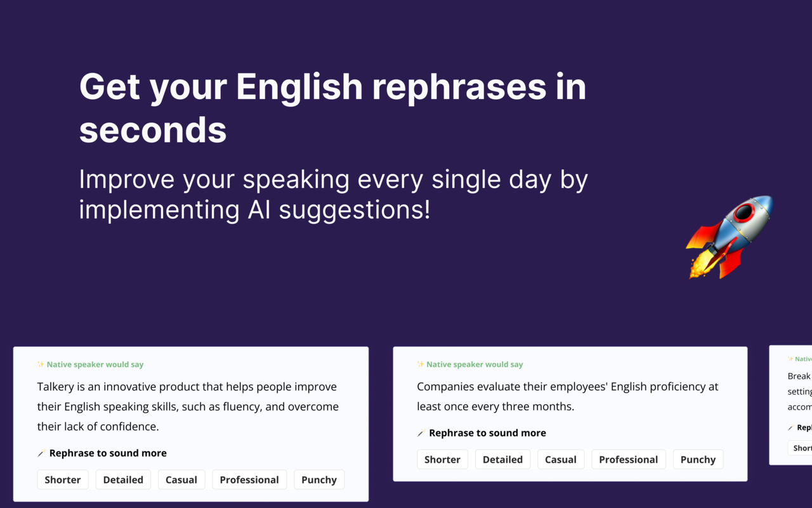Select Casual on the Talkery card
This screenshot has width=812, height=508.
click(181, 479)
